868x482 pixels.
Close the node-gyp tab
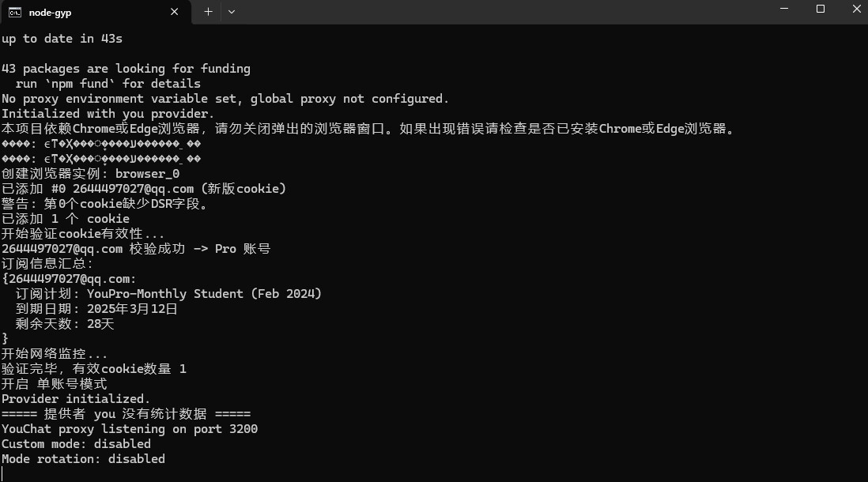pyautogui.click(x=172, y=11)
